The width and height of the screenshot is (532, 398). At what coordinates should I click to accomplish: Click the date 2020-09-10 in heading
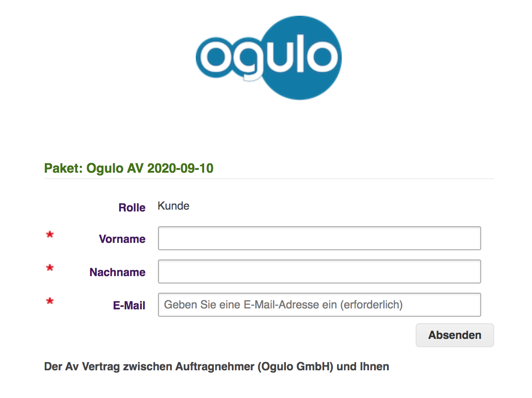click(x=180, y=168)
